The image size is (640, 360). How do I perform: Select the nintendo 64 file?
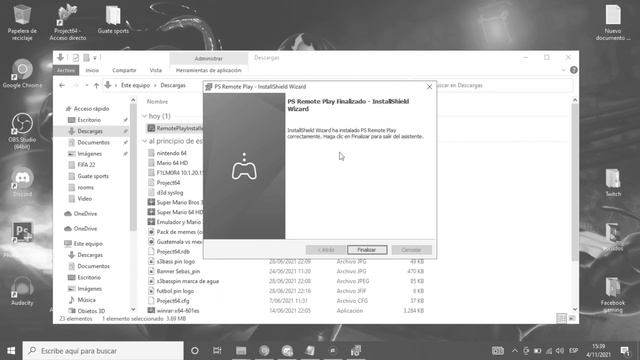click(171, 153)
